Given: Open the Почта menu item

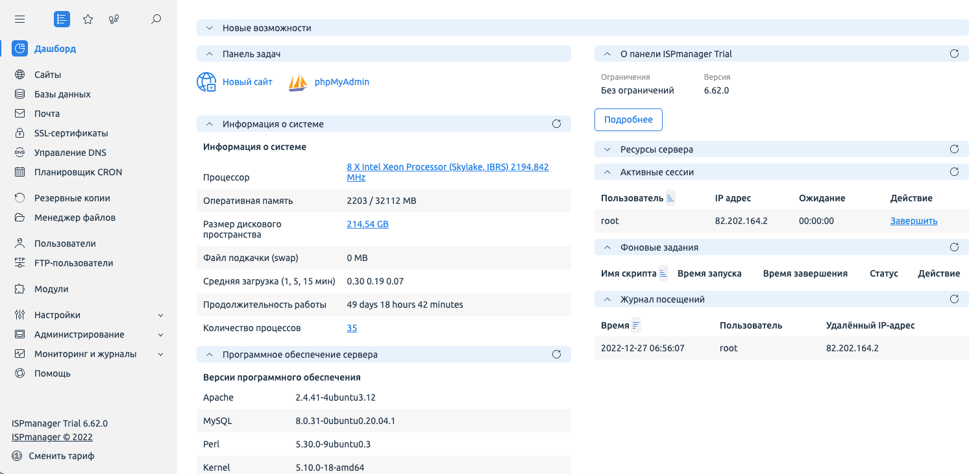Looking at the screenshot, I should click(47, 114).
